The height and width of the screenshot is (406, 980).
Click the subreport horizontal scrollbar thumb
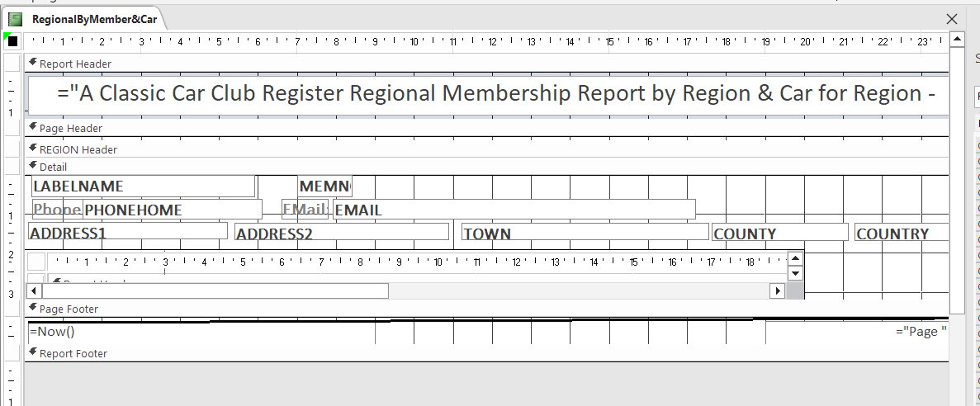tap(215, 290)
